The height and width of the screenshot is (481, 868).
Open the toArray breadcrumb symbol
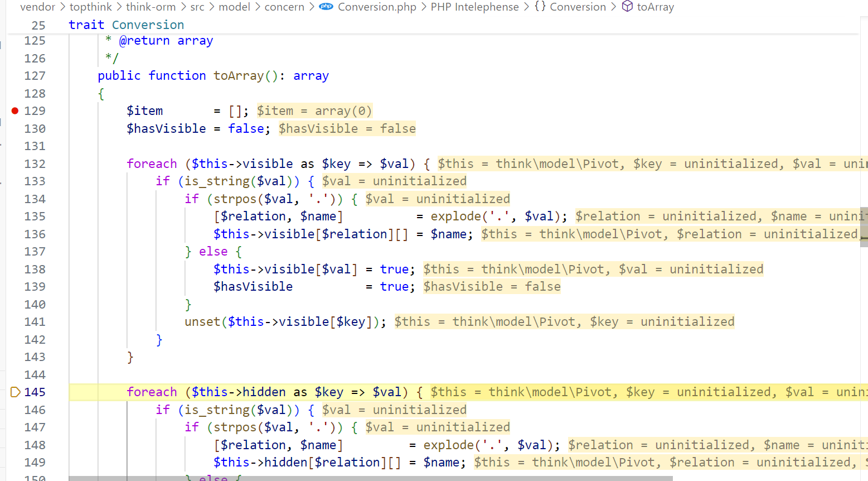tap(656, 7)
